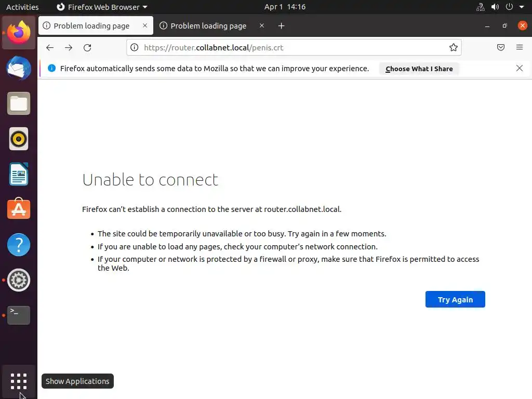This screenshot has height=399, width=532.
Task: Go back using the back arrow
Action: point(50,47)
